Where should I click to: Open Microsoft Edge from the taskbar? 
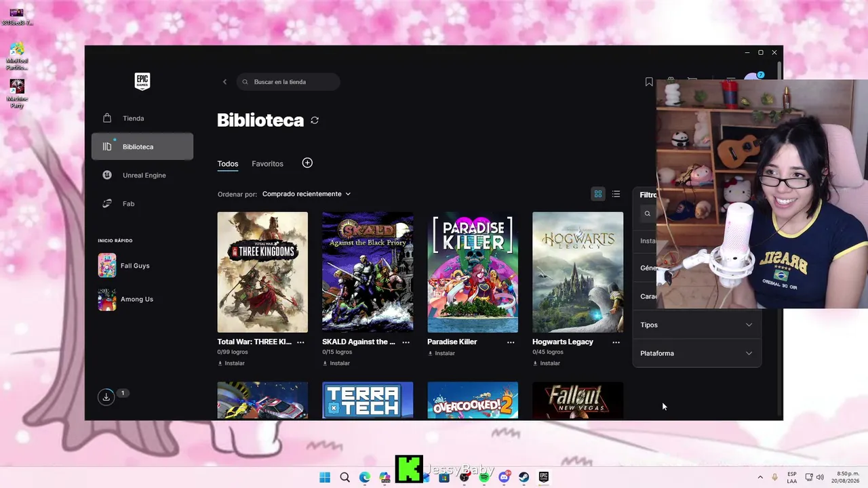tap(365, 477)
